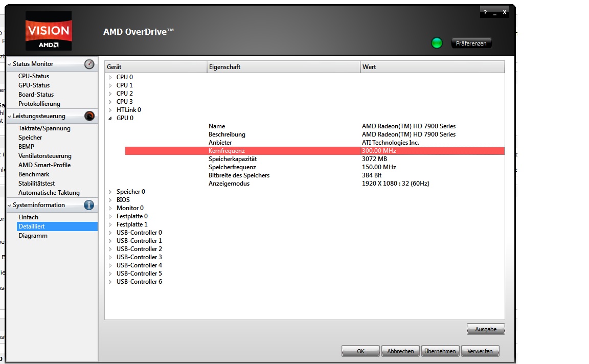Expand the CPU 2 tree node
589x364 pixels.
pos(110,94)
